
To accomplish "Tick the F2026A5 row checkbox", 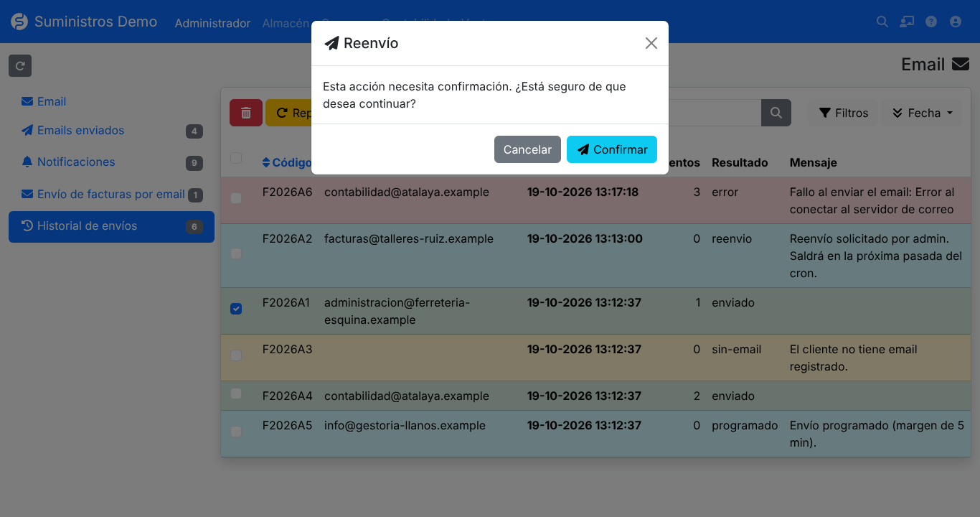I will [236, 432].
